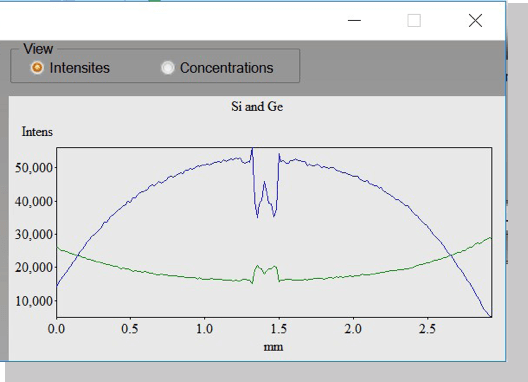
Task: Click the 50,000 y-axis label
Action: click(34, 168)
